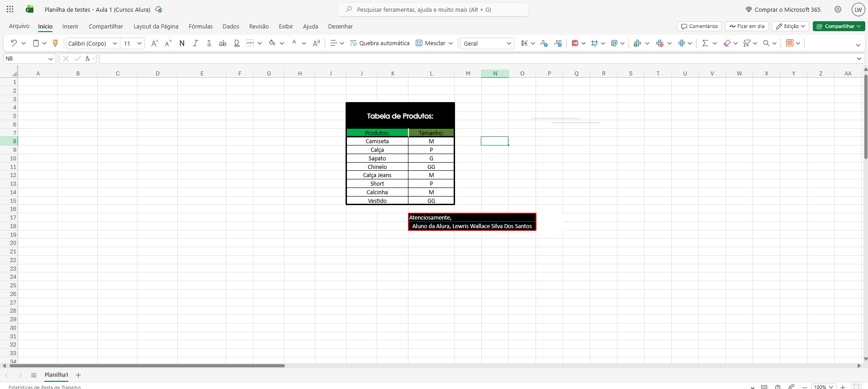Open the LW account avatar
The height and width of the screenshot is (389, 868).
[x=858, y=9]
